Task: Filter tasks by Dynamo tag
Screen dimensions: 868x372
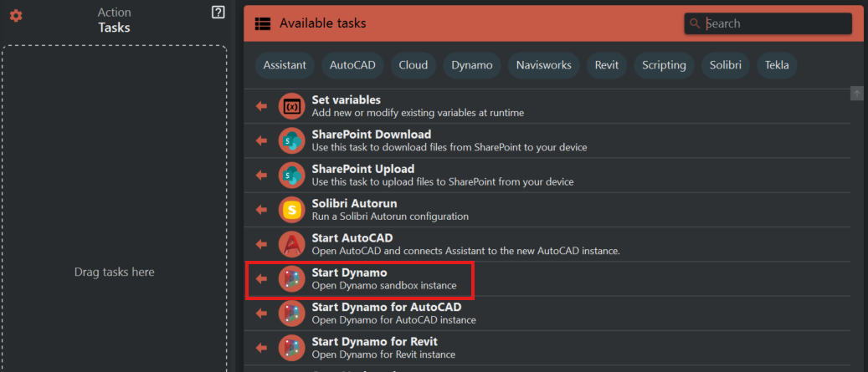Action: 471,65
